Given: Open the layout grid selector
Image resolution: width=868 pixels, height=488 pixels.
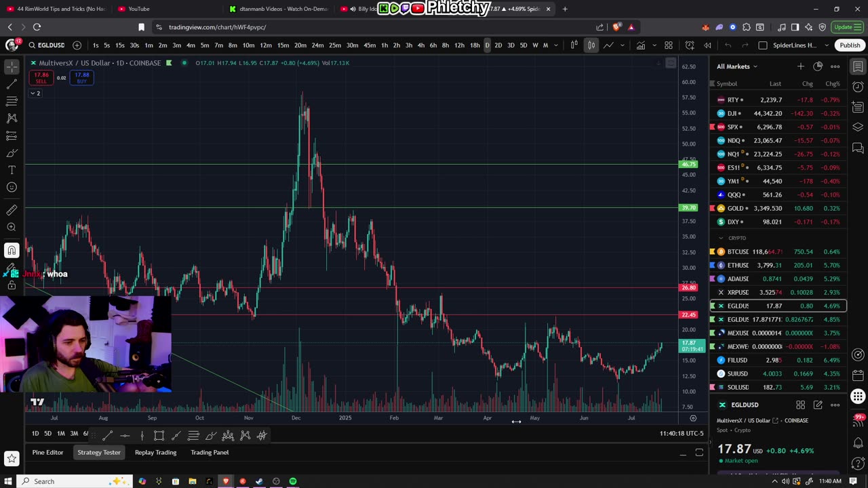Looking at the screenshot, I should click(x=669, y=45).
